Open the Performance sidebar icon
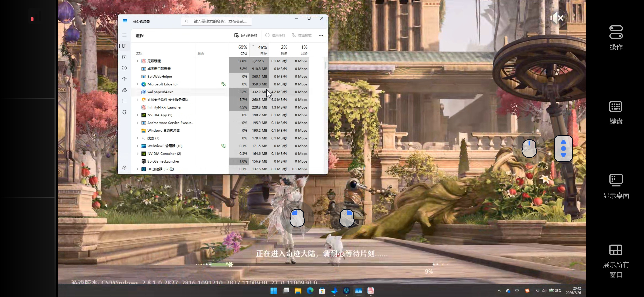 124,57
